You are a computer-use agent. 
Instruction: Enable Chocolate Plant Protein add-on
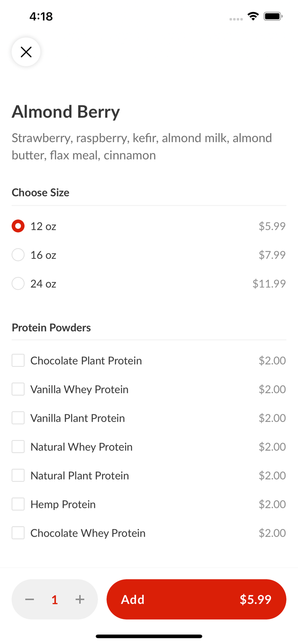click(18, 360)
